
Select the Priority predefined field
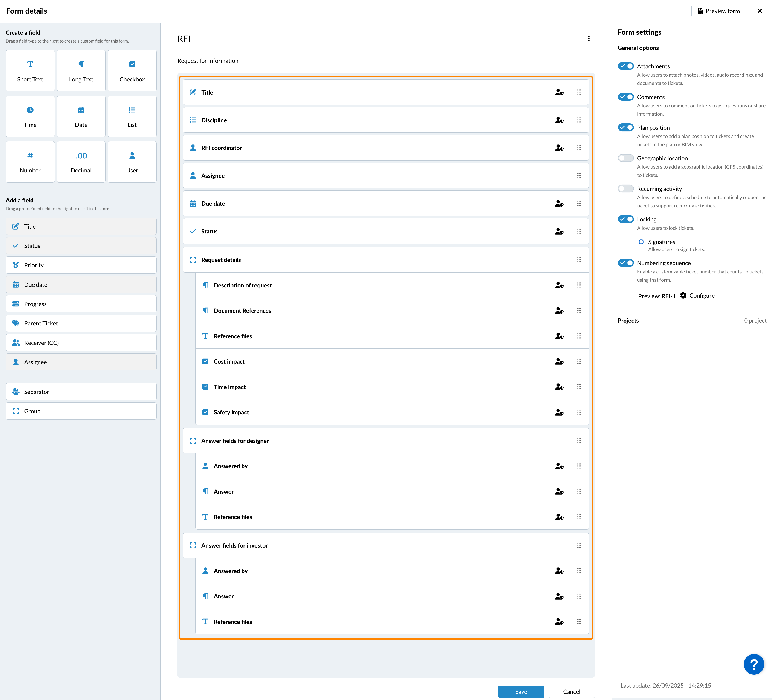(x=81, y=265)
